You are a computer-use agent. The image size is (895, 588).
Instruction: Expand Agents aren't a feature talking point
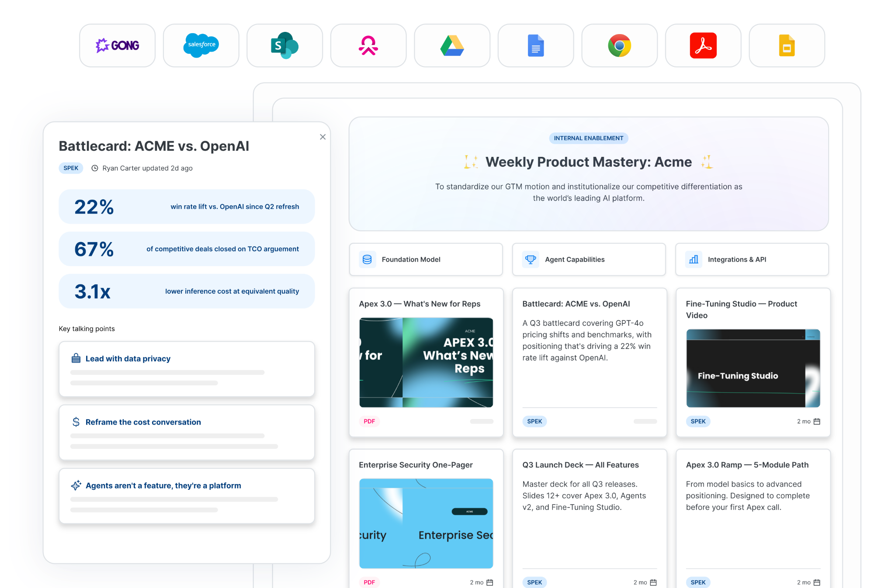(187, 496)
